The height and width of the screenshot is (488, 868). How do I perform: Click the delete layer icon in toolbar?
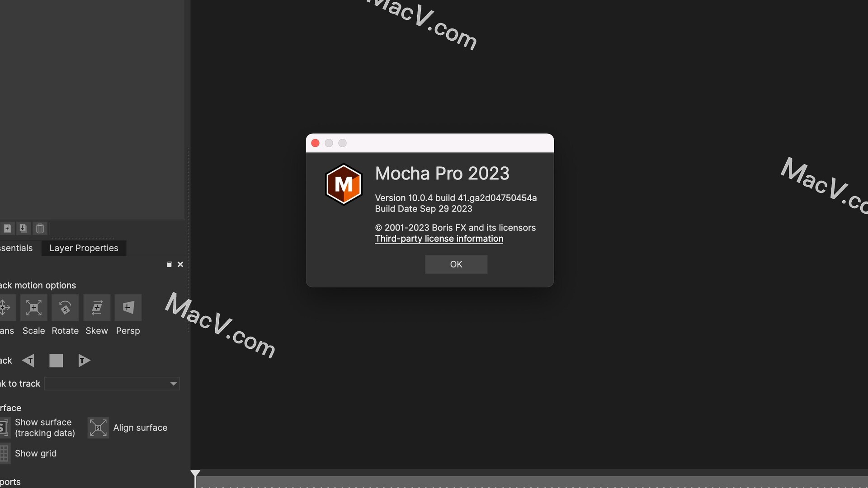pyautogui.click(x=39, y=228)
